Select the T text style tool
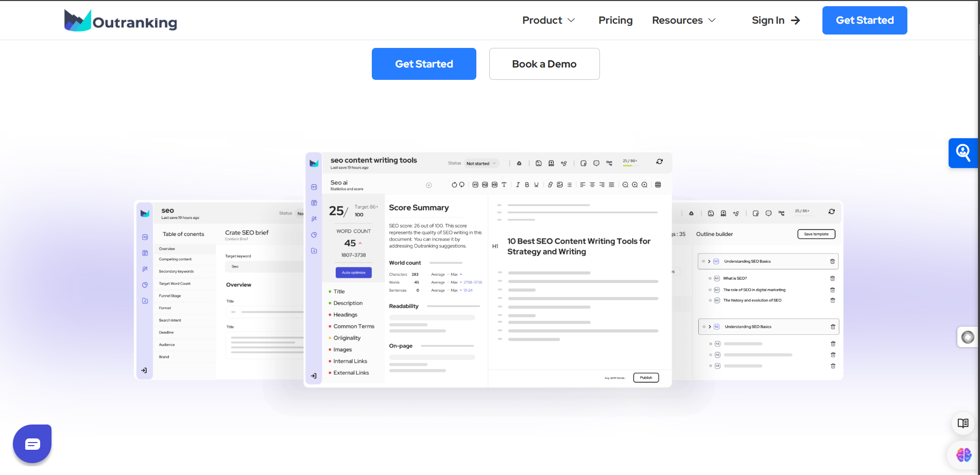 pos(504,185)
